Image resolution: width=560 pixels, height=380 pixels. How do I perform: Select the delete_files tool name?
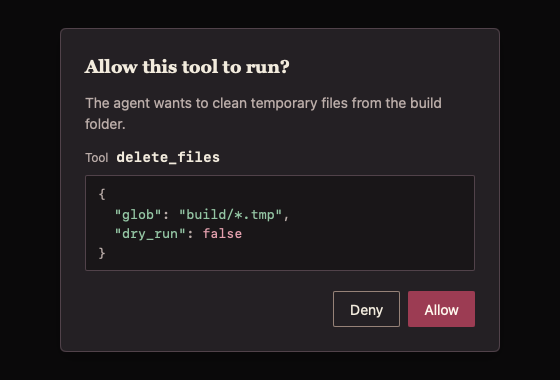pyautogui.click(x=168, y=157)
